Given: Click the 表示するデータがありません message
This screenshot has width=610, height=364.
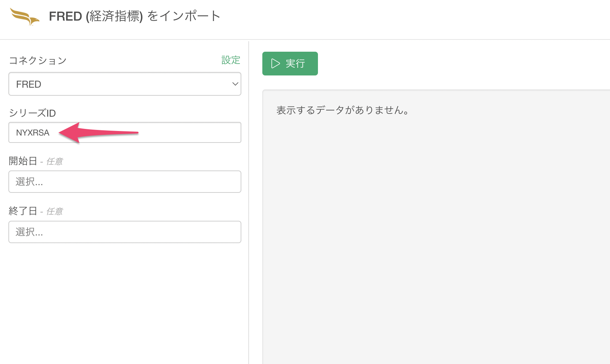Looking at the screenshot, I should click(x=343, y=110).
